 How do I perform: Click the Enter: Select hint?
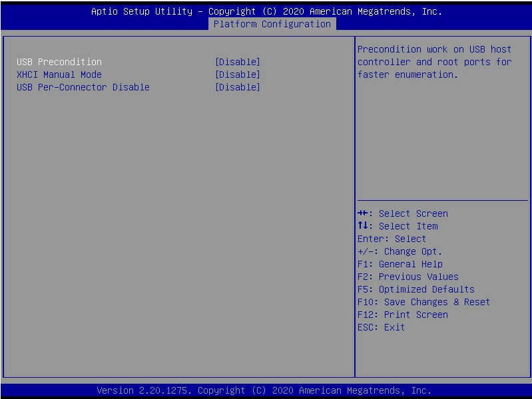pyautogui.click(x=392, y=239)
